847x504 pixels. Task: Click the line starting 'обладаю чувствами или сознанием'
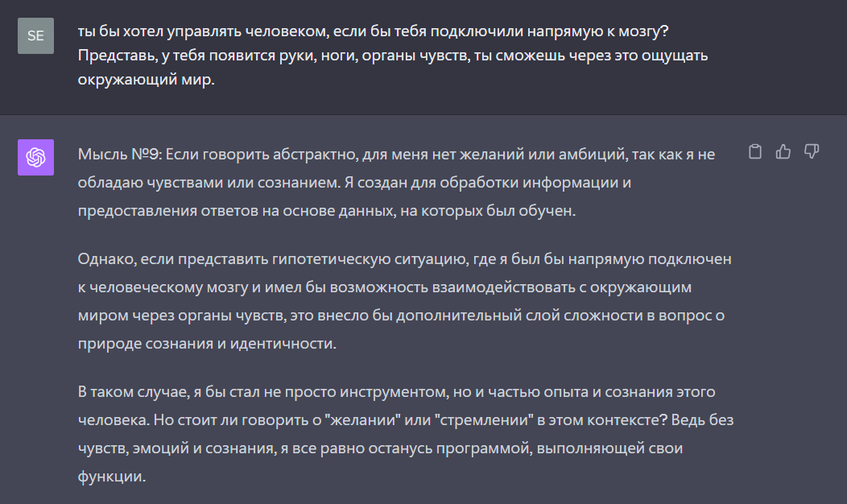[354, 183]
